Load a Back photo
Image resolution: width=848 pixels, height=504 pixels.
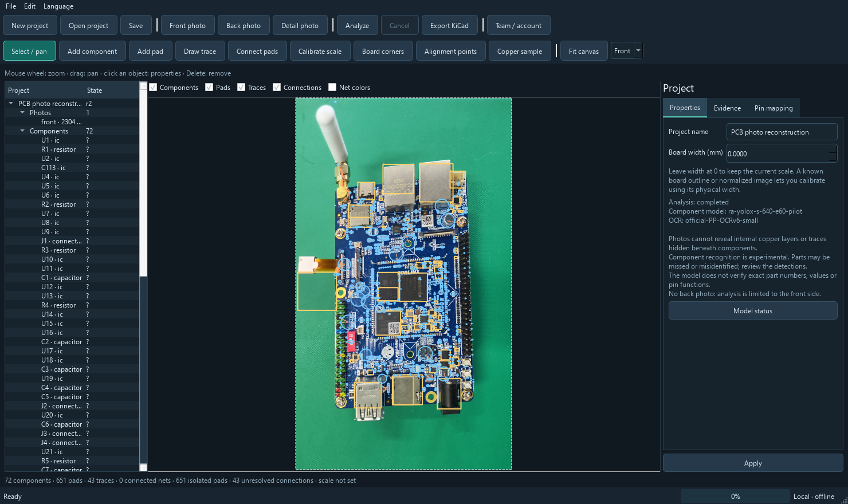(244, 26)
